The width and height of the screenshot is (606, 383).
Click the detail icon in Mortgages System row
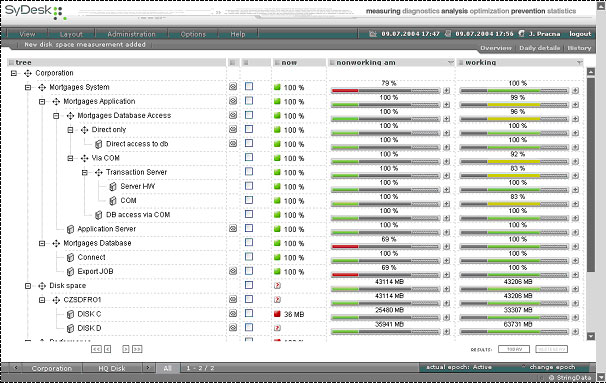click(x=233, y=87)
